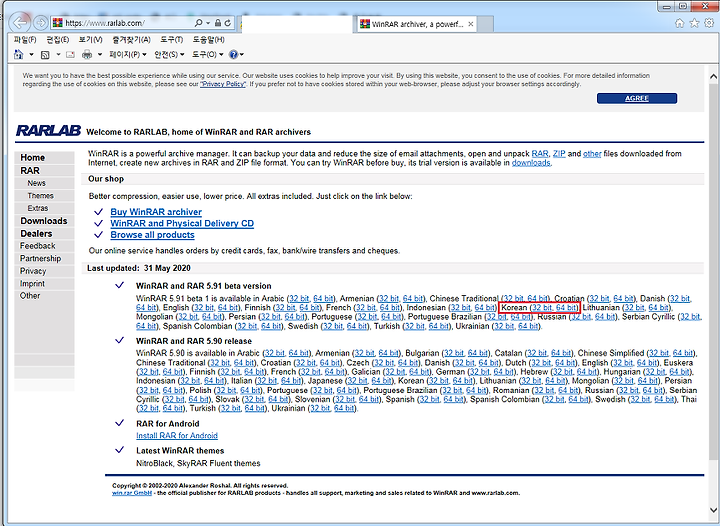720x526 pixels.
Task: Click the RARLAB logo
Action: (x=48, y=131)
